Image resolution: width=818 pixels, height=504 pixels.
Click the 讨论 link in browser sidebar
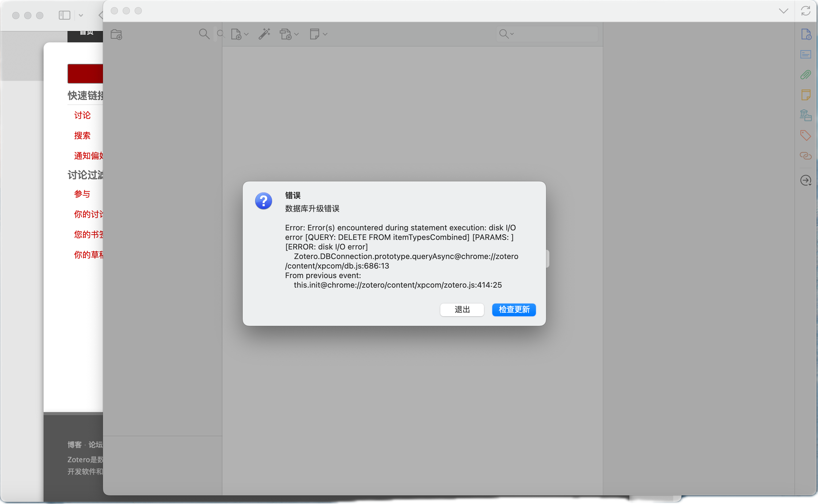[x=82, y=115]
